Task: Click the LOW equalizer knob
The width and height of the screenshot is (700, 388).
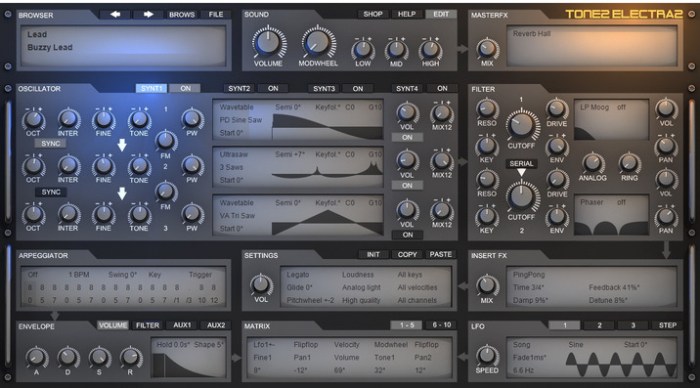Action: 363,49
